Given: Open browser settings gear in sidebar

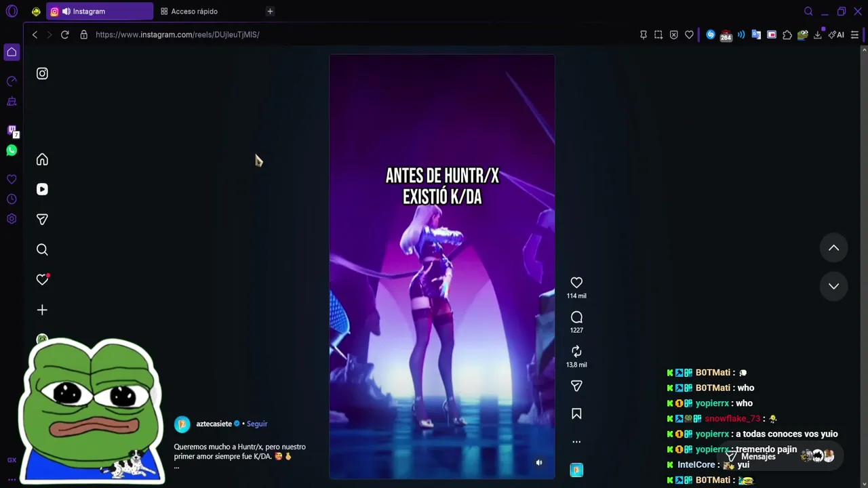Looking at the screenshot, I should point(12,219).
